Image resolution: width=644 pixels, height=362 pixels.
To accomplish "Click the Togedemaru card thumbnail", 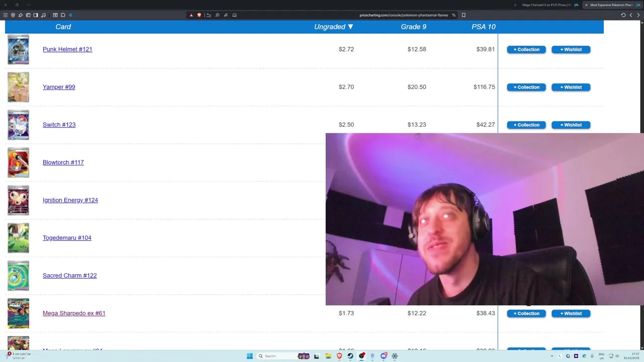I will pyautogui.click(x=18, y=238).
